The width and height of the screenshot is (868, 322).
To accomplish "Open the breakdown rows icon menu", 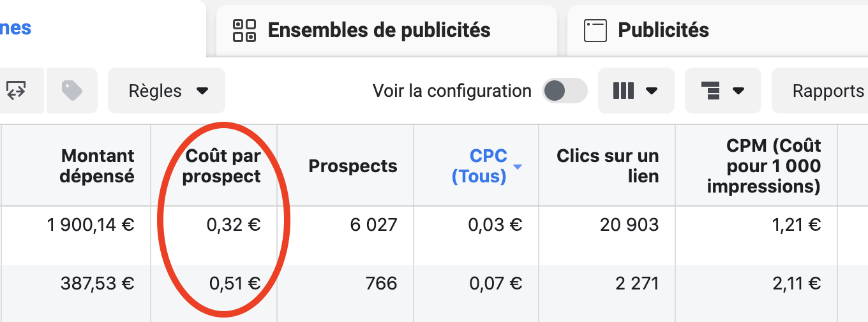I will click(x=722, y=91).
